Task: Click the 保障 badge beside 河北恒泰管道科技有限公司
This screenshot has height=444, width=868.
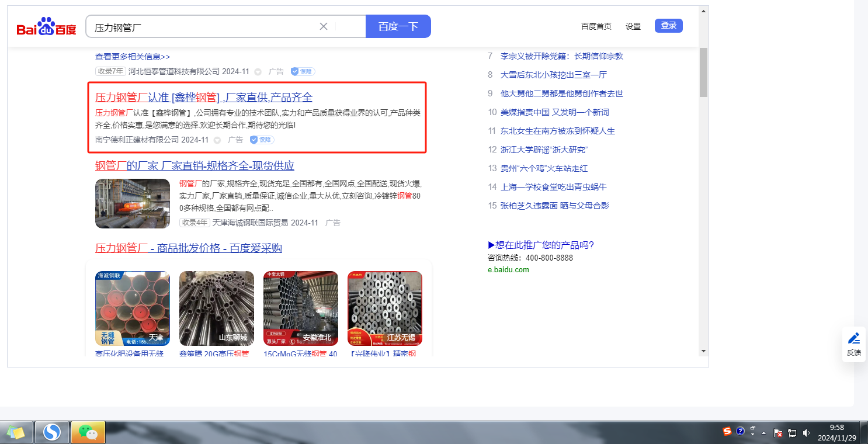Action: [x=303, y=71]
